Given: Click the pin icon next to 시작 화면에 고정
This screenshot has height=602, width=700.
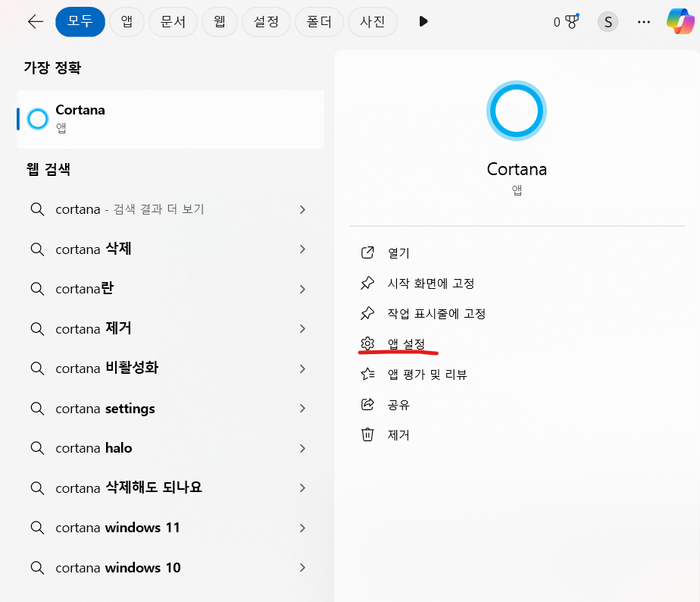Looking at the screenshot, I should pyautogui.click(x=367, y=283).
